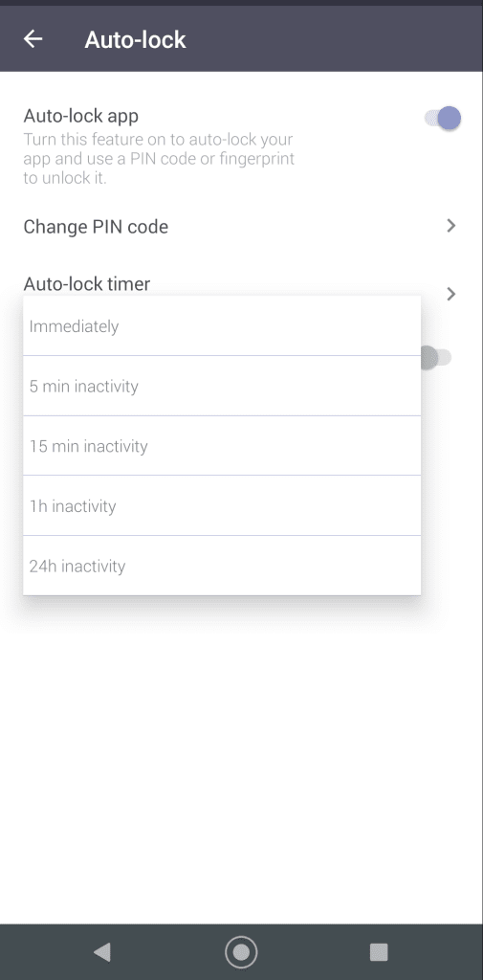The width and height of the screenshot is (483, 980).
Task: Tap the chevron beside Auto-lock timer
Action: pyautogui.click(x=451, y=293)
